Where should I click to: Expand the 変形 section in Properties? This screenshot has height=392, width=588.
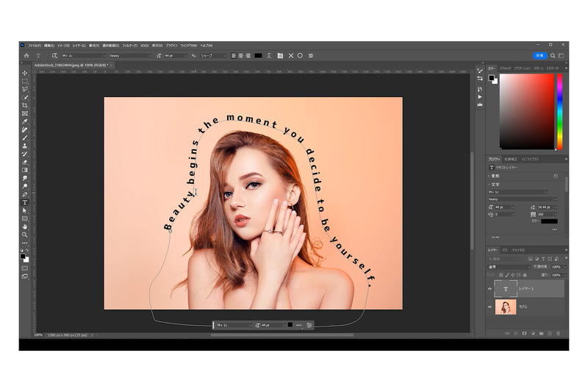point(489,176)
